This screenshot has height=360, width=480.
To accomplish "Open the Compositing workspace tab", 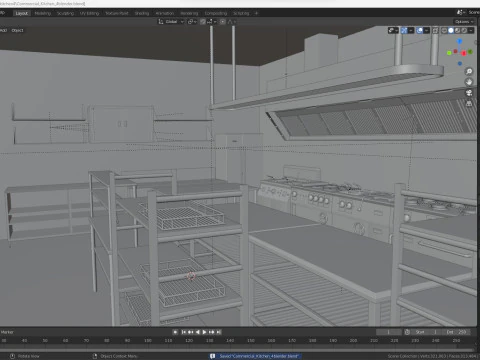I will point(216,13).
